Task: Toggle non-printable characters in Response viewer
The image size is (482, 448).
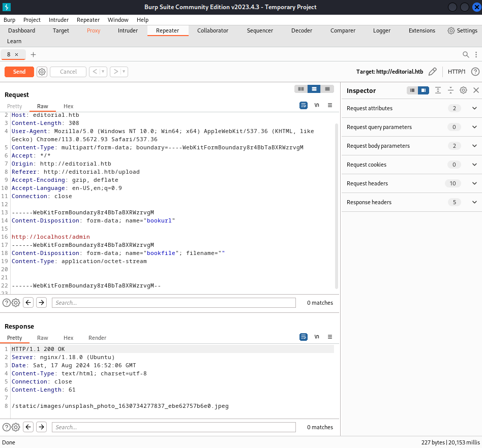Action: point(317,337)
